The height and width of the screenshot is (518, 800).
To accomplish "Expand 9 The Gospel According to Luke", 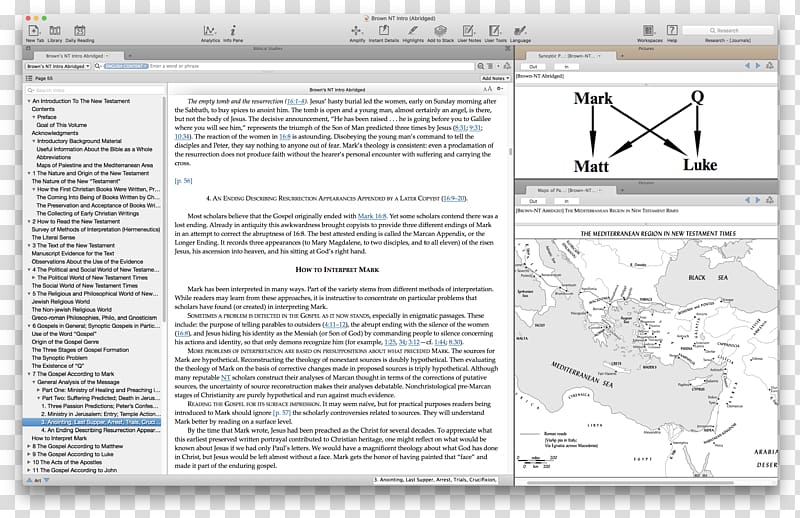I will (29, 454).
